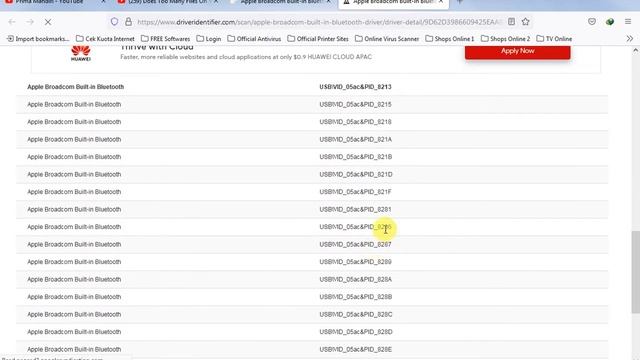The image size is (640, 360).
Task: Select the hardware ID ending PID_8218
Action: click(x=355, y=122)
